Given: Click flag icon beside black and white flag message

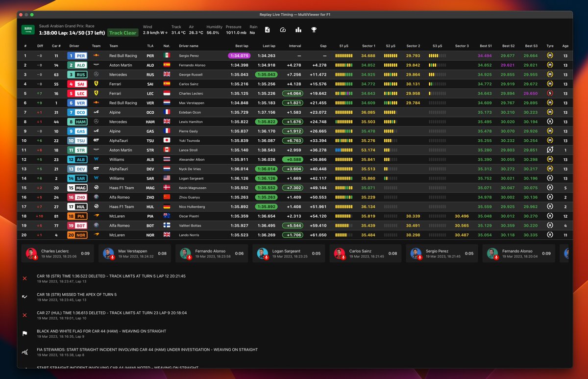Looking at the screenshot, I should coord(24,333).
